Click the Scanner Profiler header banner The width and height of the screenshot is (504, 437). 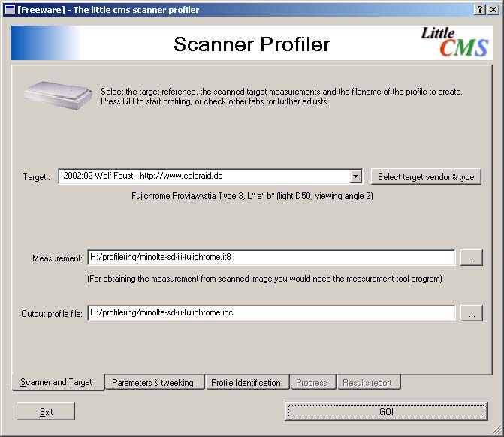pos(252,44)
